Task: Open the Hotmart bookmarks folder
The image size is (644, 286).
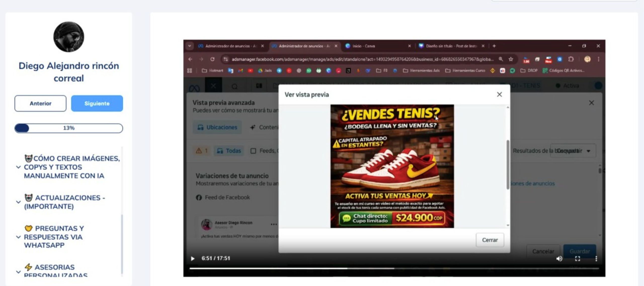Action: tap(213, 71)
